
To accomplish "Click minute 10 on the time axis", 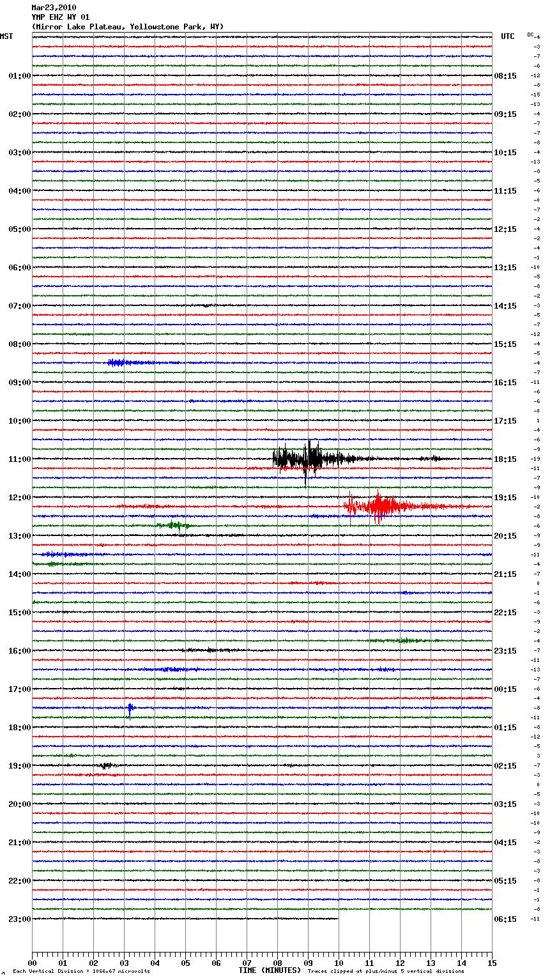I will 339,963.
